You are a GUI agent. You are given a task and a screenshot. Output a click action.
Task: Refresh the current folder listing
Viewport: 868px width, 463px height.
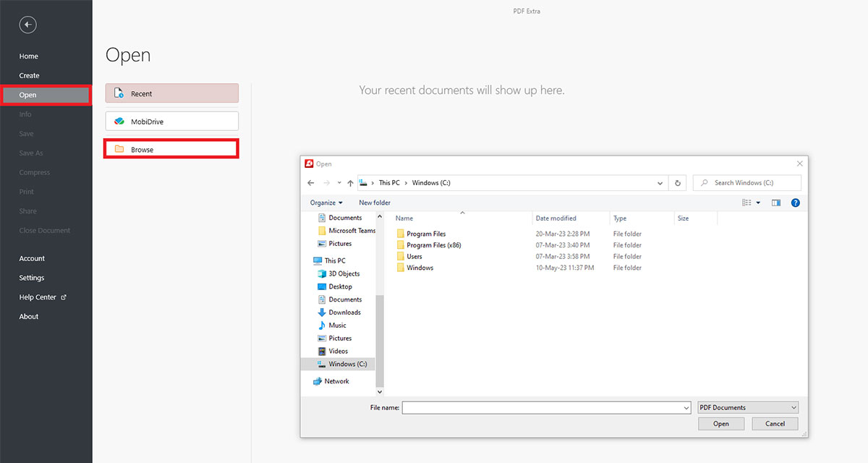point(677,182)
